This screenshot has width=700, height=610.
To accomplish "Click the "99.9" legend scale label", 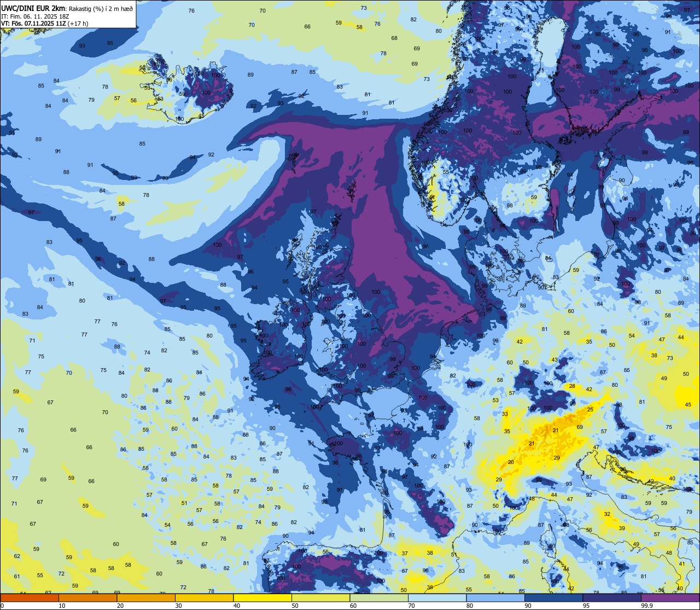I will 647,606.
